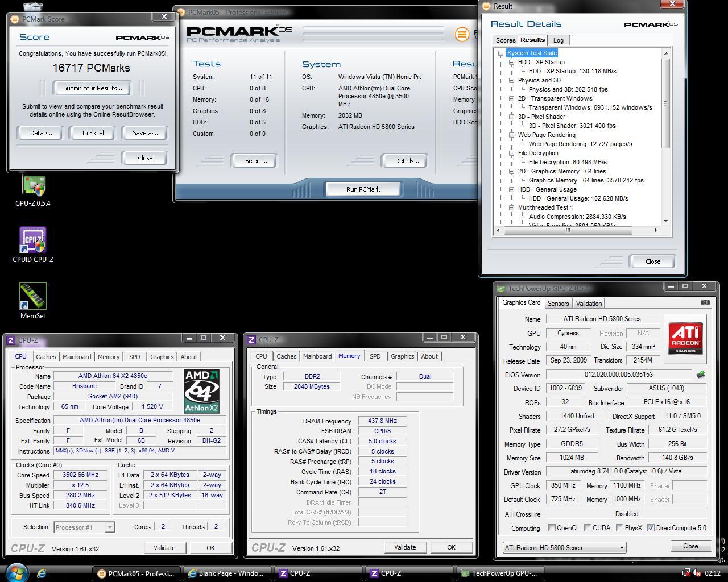
Task: Open the Validation tab in GPU-Z
Action: pyautogui.click(x=589, y=304)
